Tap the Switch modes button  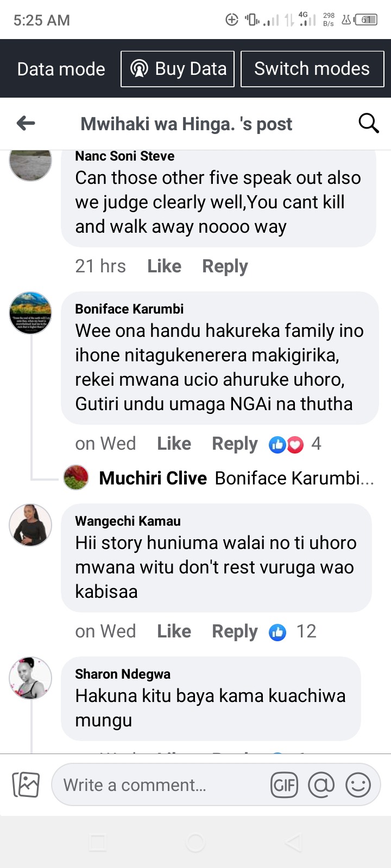[x=312, y=69]
